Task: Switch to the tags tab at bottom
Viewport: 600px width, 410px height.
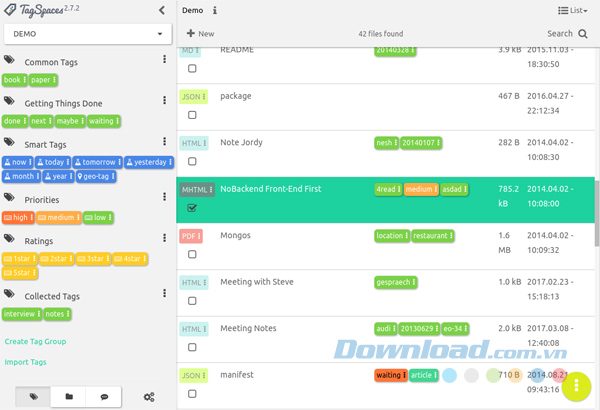Action: (x=33, y=397)
